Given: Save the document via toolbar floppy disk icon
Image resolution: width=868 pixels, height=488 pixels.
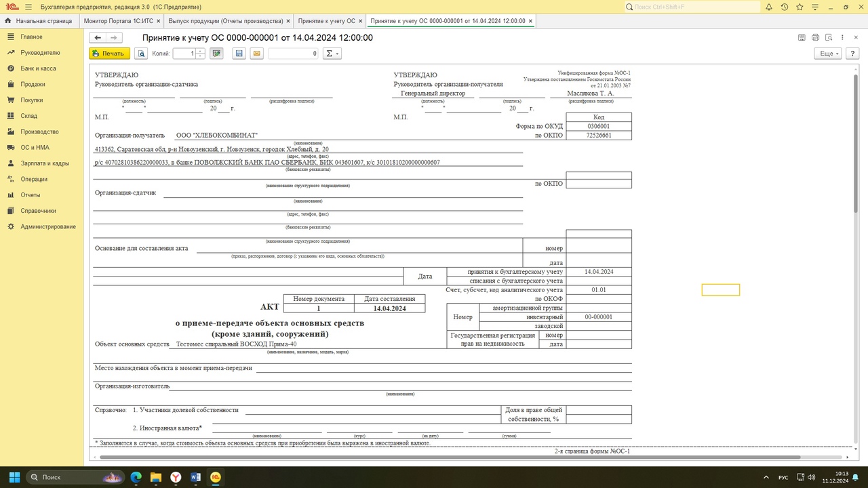Looking at the screenshot, I should [239, 54].
